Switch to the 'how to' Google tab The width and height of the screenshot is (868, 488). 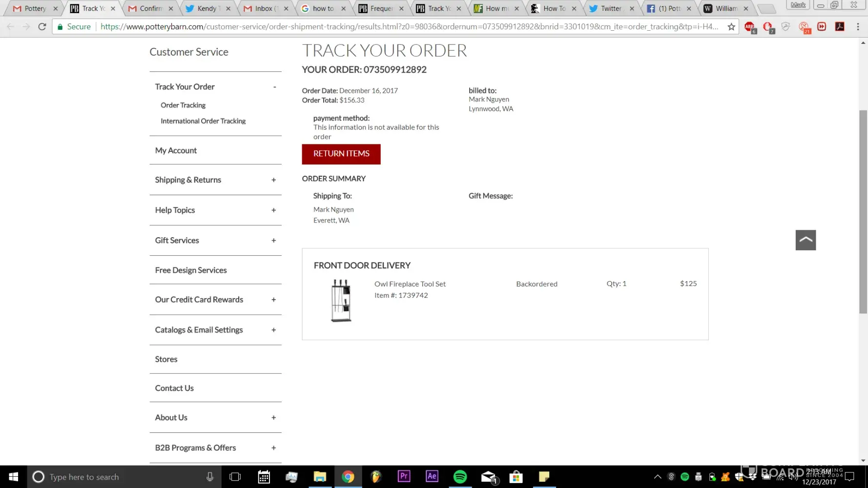[x=323, y=8]
